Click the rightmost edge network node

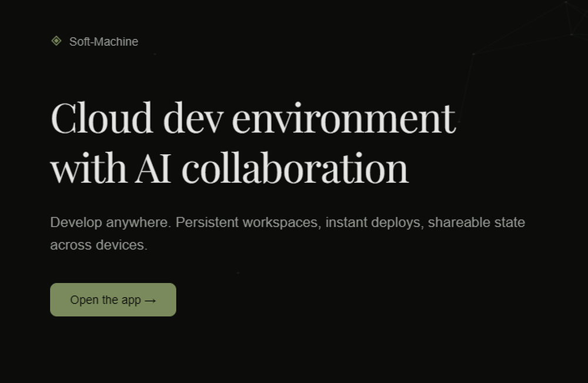coord(572,34)
